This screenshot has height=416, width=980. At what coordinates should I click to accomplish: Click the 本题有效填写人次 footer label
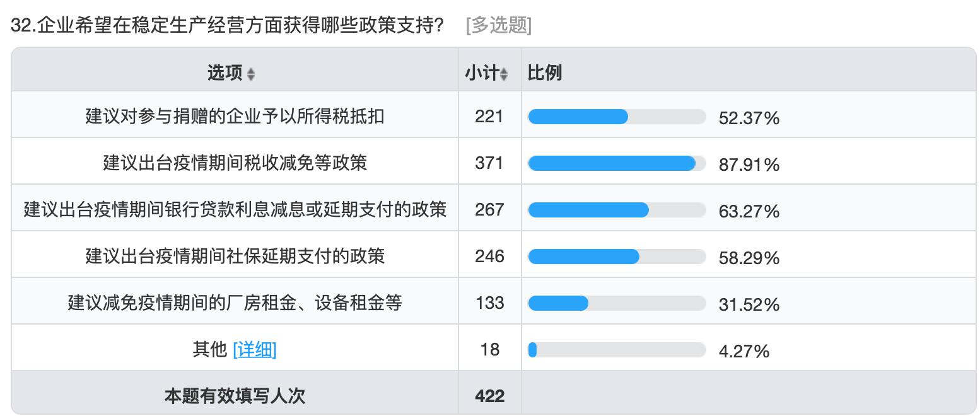[235, 396]
